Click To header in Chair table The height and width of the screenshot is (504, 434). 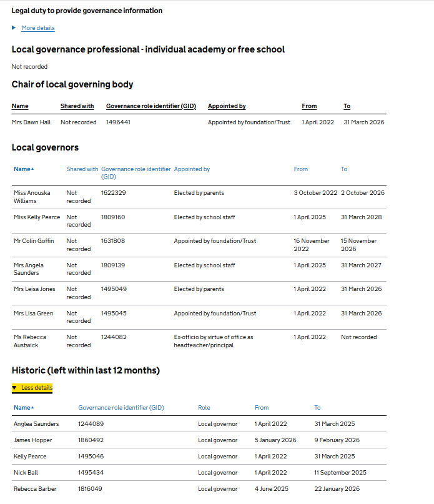coord(347,106)
